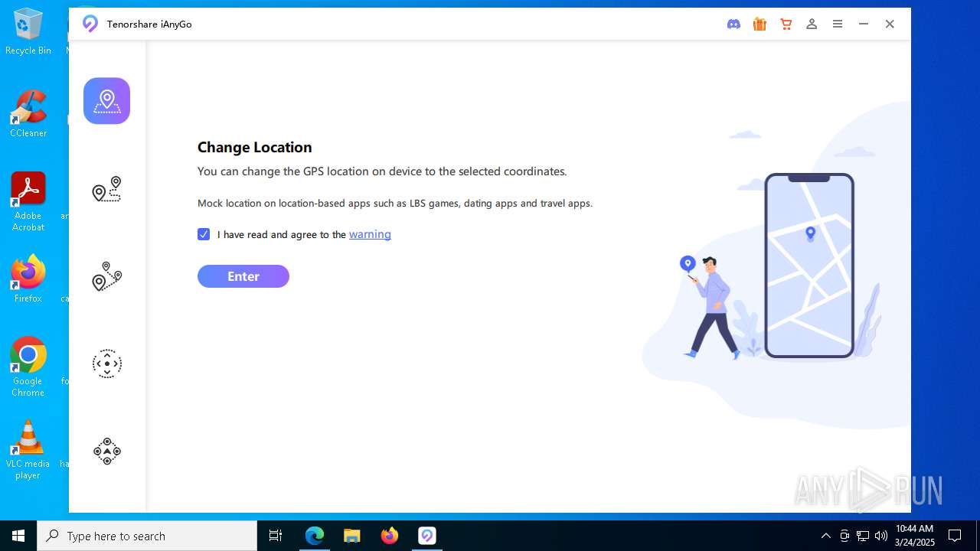This screenshot has width=980, height=551.
Task: Open the notification center icon
Action: click(955, 536)
